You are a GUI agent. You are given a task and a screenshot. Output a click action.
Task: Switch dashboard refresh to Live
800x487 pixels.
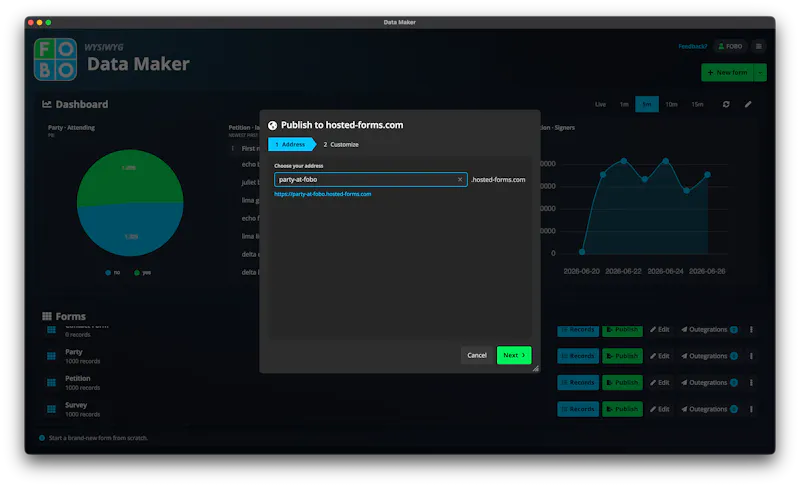point(601,104)
